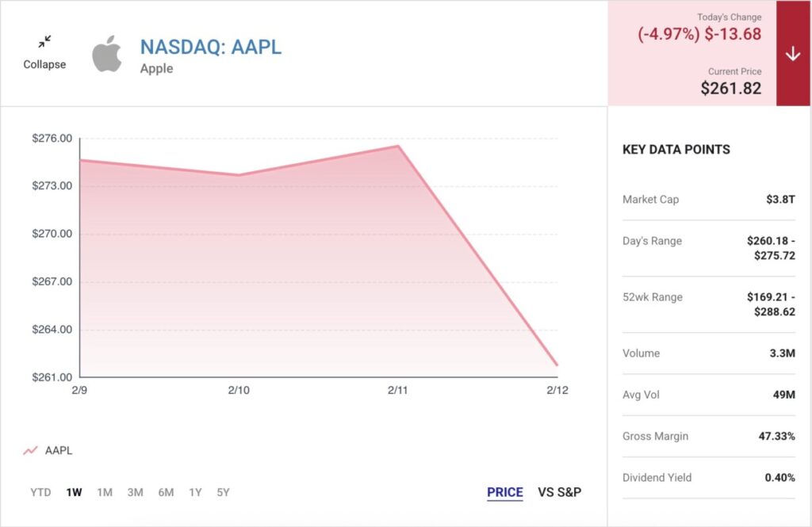Viewport: 812px width, 527px height.
Task: Select the YTD time range
Action: [40, 492]
